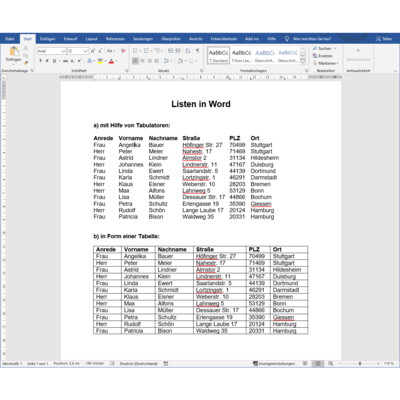Select center text alignment
The image size is (400, 400).
click(x=142, y=61)
